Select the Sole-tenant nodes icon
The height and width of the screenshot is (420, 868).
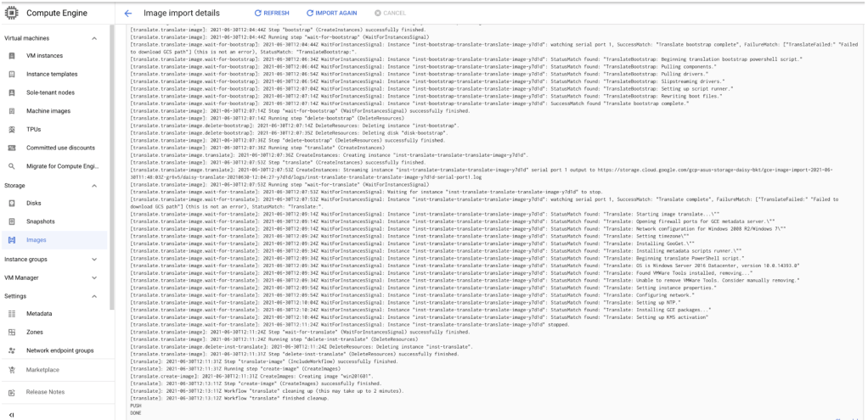(13, 92)
